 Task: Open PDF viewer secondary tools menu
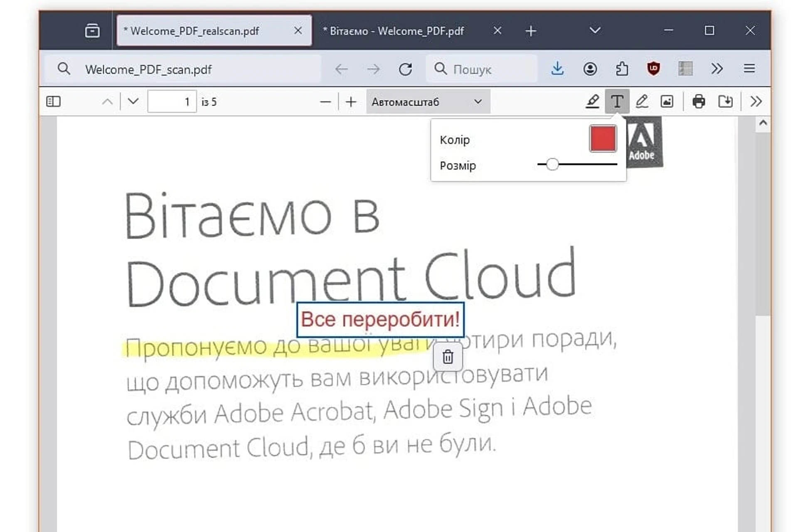[756, 101]
